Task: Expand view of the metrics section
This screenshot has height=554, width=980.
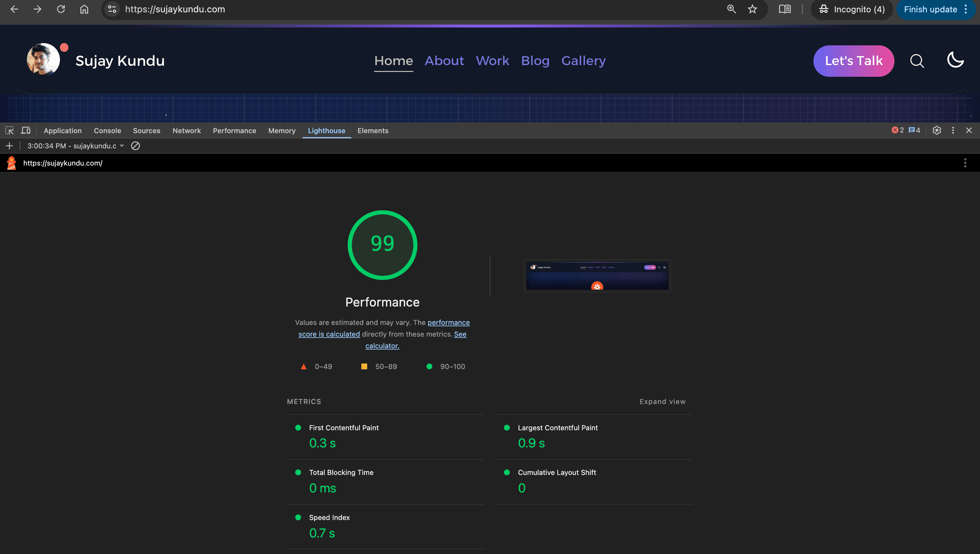Action: pos(662,401)
